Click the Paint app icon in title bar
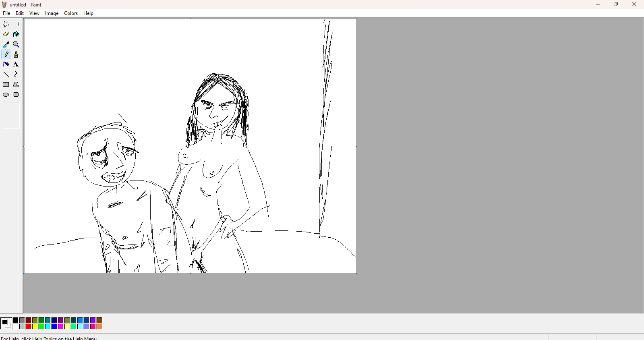This screenshot has height=340, width=644. coord(4,4)
